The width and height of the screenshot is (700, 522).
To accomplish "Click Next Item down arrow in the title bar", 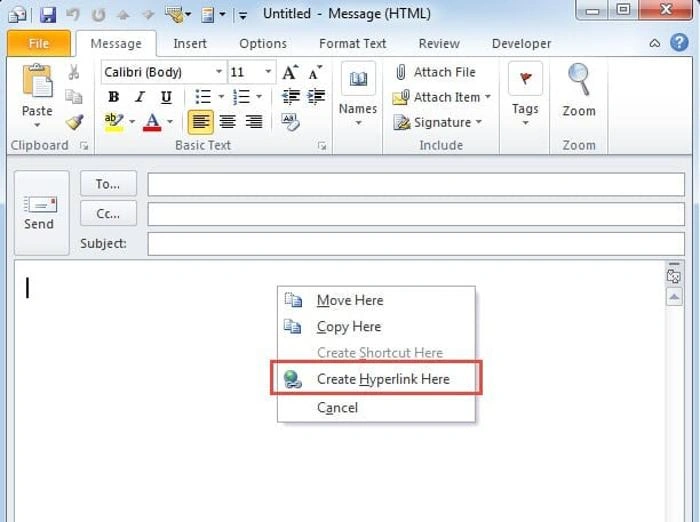I will (148, 15).
